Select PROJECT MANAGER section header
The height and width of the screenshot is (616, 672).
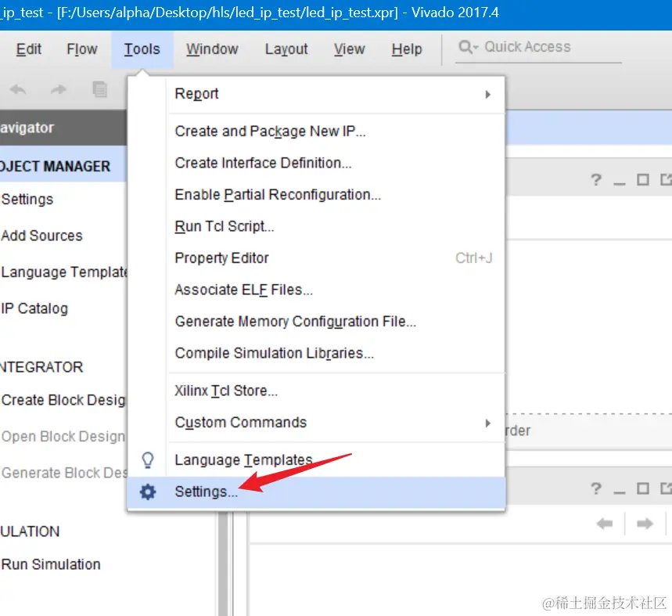coord(63,166)
